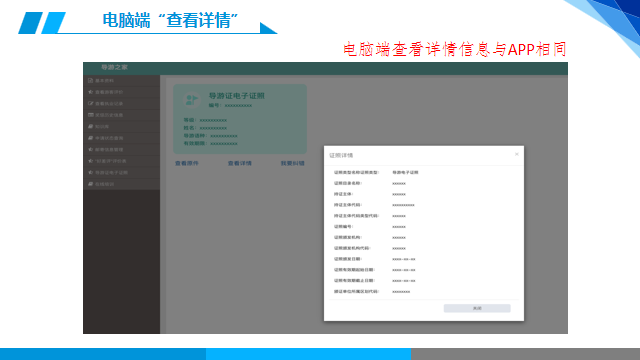Click the 证照有效期截止日期 label
The width and height of the screenshot is (640, 360).
click(x=354, y=281)
